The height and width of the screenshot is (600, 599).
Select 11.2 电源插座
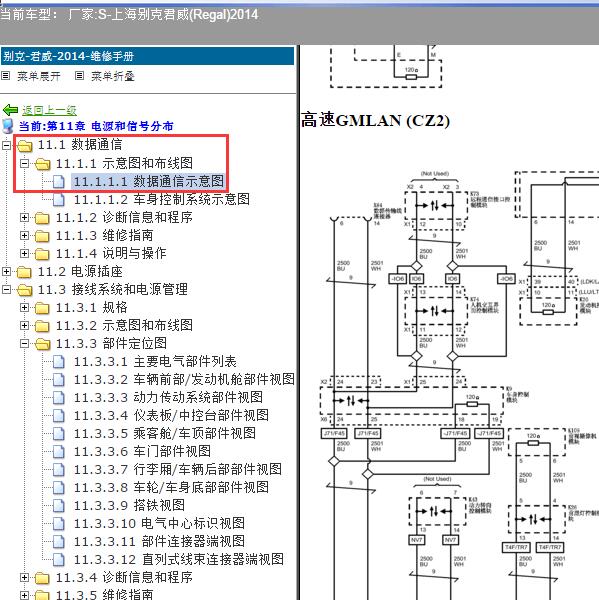[x=80, y=271]
